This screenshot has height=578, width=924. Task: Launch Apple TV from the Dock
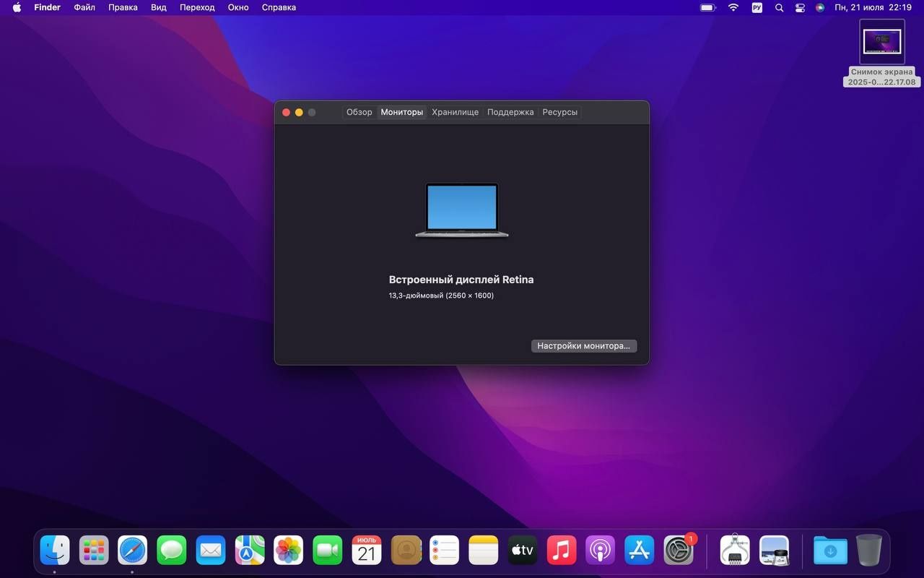(x=523, y=551)
